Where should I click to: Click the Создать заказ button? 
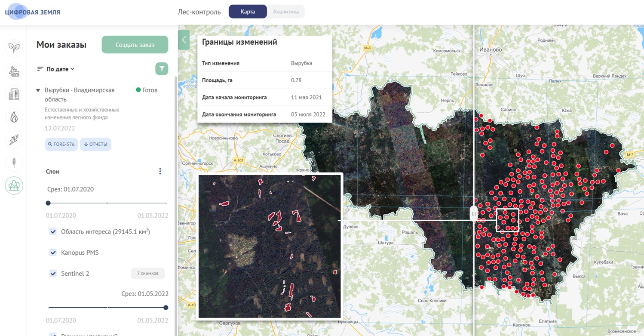coord(135,45)
